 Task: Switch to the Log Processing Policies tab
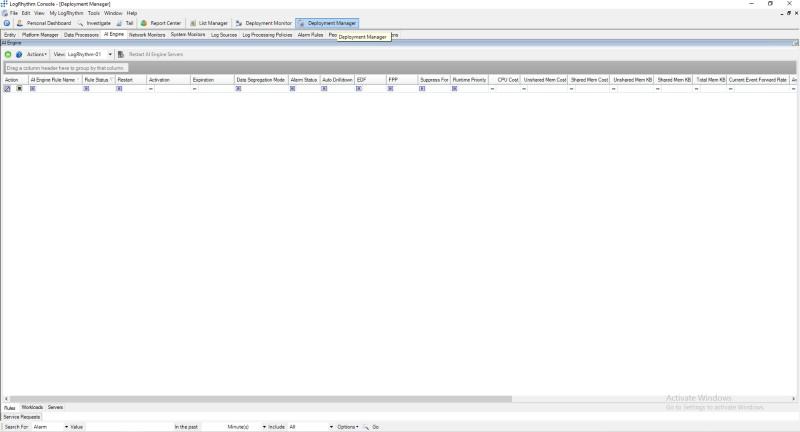coord(267,35)
